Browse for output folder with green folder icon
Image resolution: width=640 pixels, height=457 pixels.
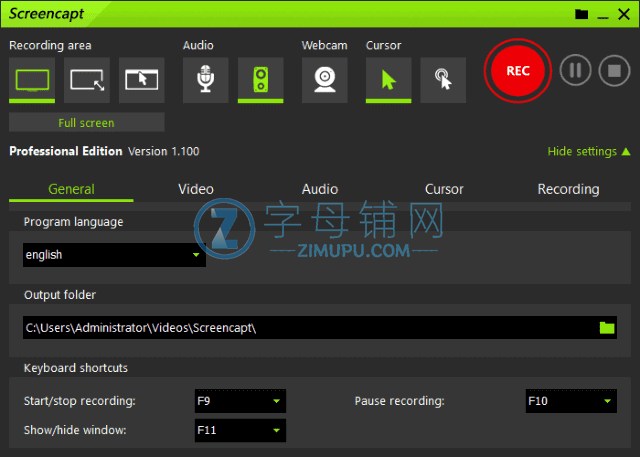(x=607, y=328)
